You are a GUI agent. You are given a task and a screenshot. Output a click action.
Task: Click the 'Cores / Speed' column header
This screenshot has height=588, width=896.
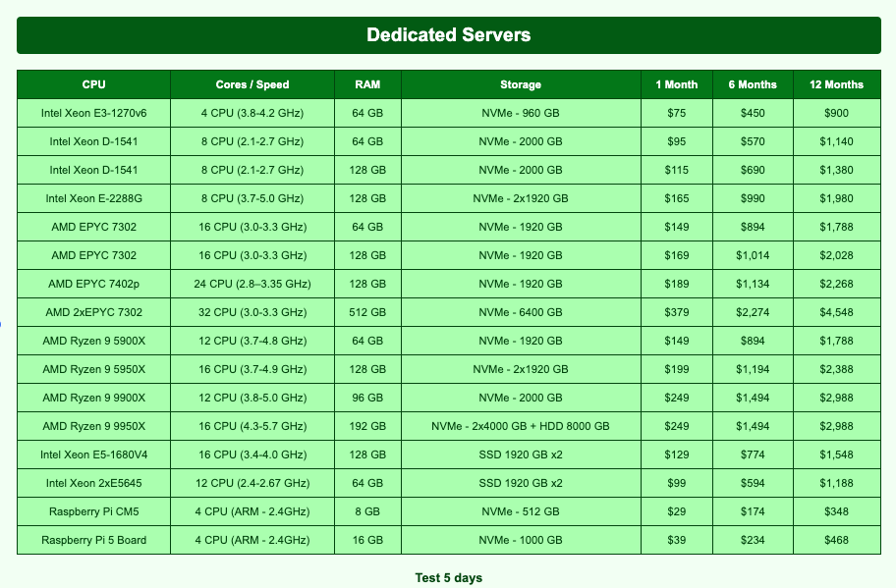(x=252, y=84)
